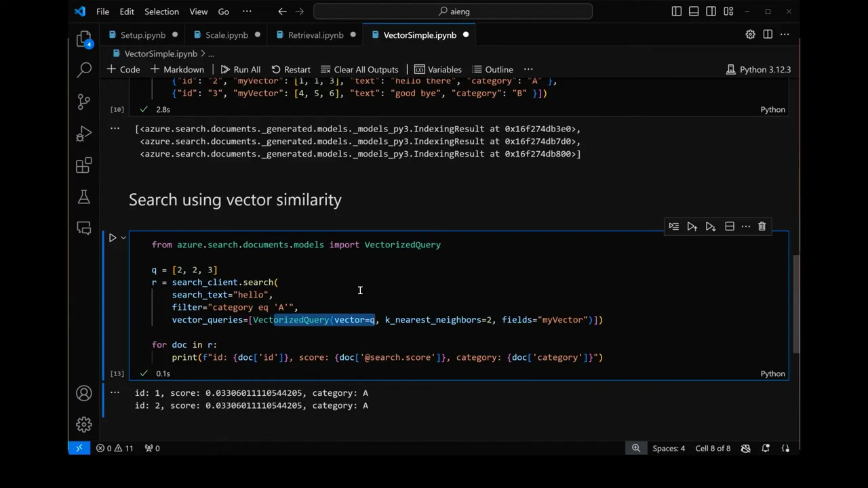Execute above cells icon in cell toolbar
Screen dimensions: 868x488
click(692, 226)
